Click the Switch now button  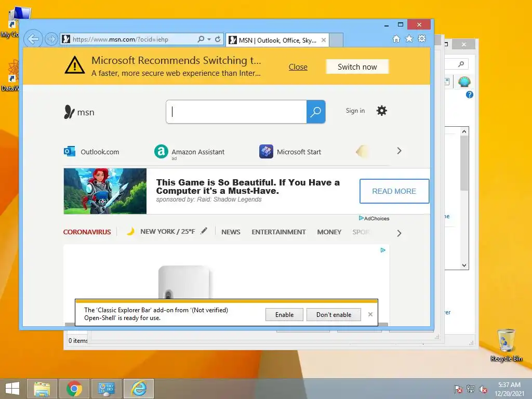pyautogui.click(x=357, y=67)
